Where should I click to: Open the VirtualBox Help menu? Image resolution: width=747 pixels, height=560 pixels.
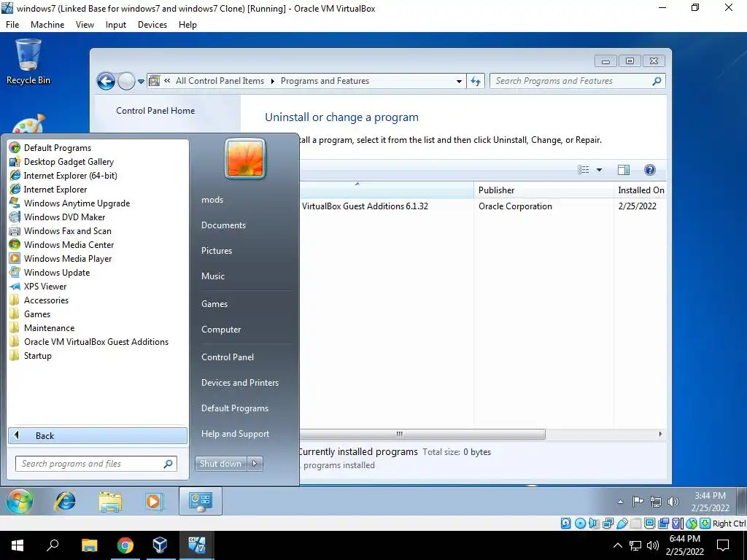coord(187,25)
